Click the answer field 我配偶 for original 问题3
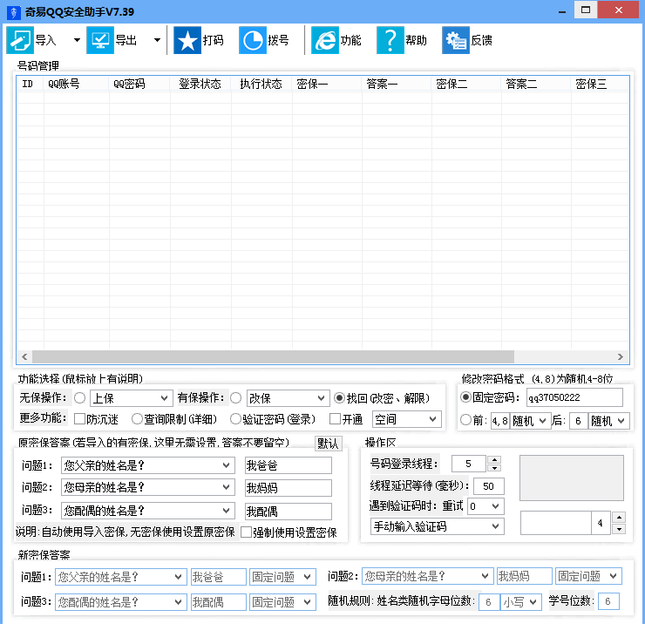This screenshot has width=645, height=644. [288, 512]
